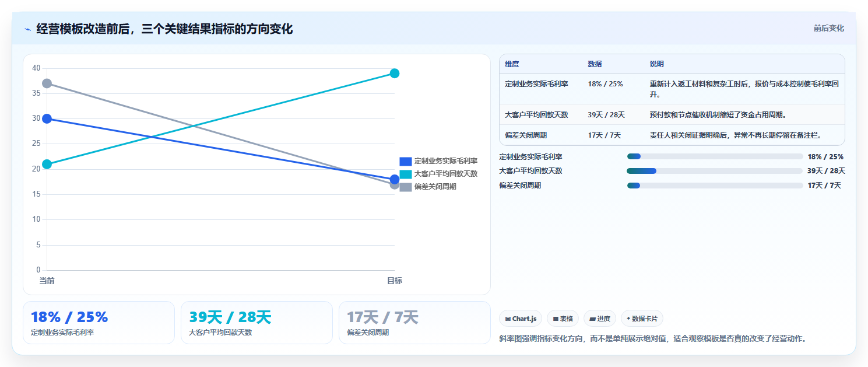Click the y-axis label 40

pyautogui.click(x=36, y=68)
